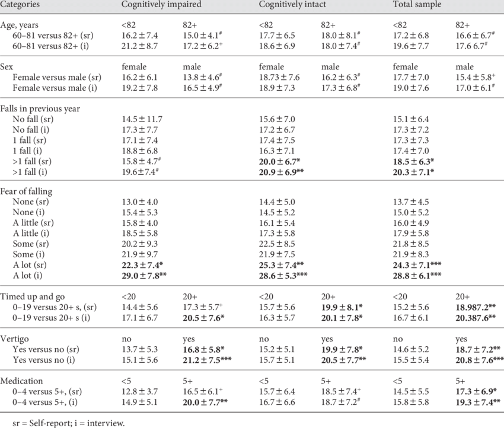504x428 pixels.
Task: Click the '0–19 versus 20+ s, (sr)' label
Action: click(55, 308)
